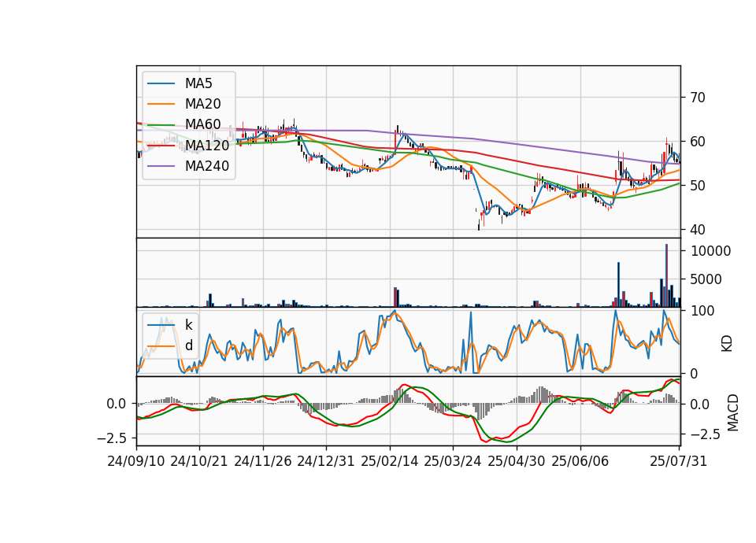Click the d legend label in KD panel
The height and width of the screenshot is (543, 756).
point(189,345)
